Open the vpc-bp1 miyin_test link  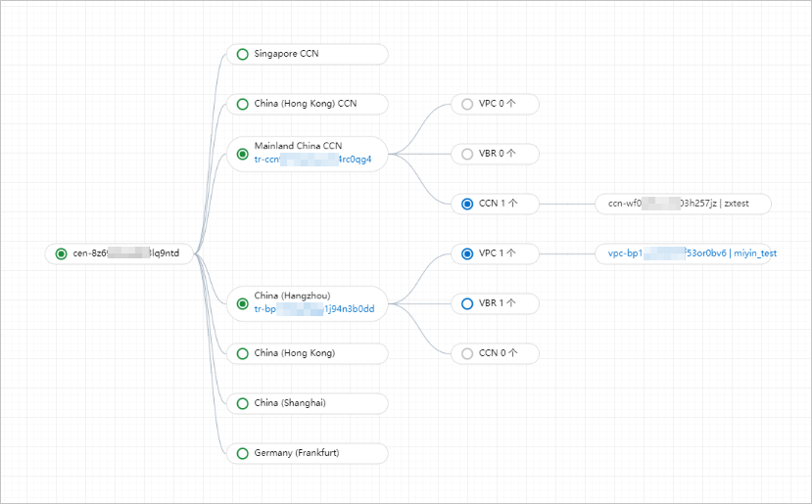tap(693, 253)
